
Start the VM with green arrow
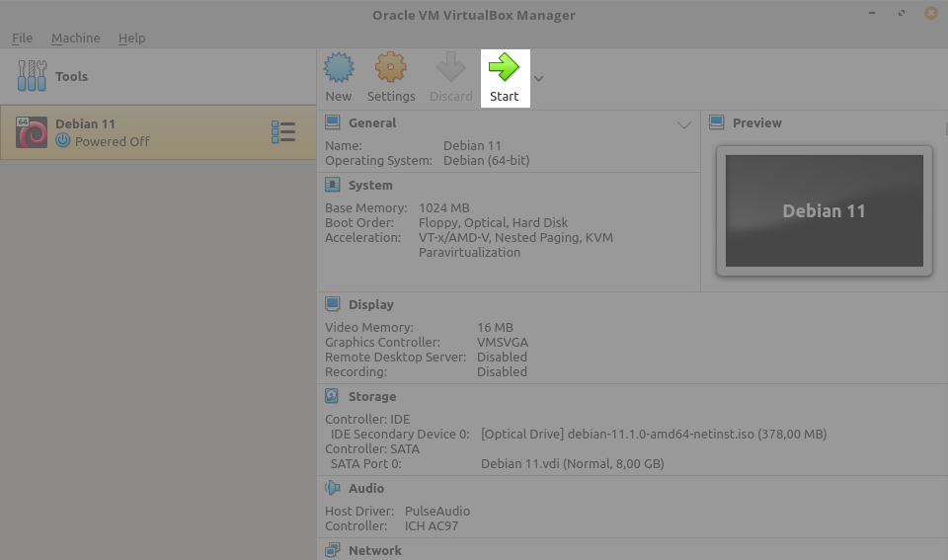[x=504, y=67]
